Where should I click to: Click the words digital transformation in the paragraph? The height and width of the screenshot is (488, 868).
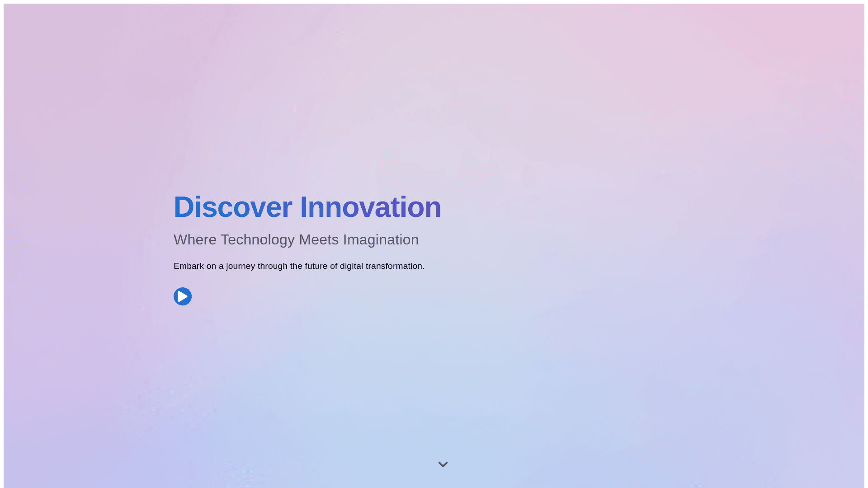click(x=381, y=266)
